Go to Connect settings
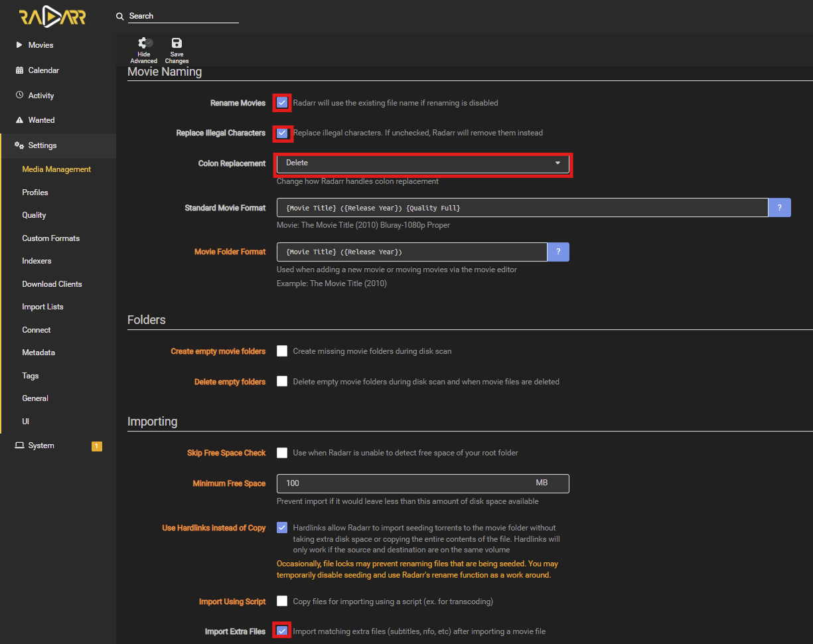The height and width of the screenshot is (644, 813). pyautogui.click(x=37, y=330)
